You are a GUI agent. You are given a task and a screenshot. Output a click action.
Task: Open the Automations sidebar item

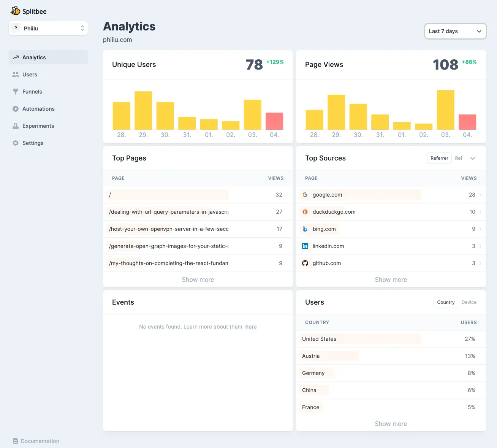coord(48,109)
